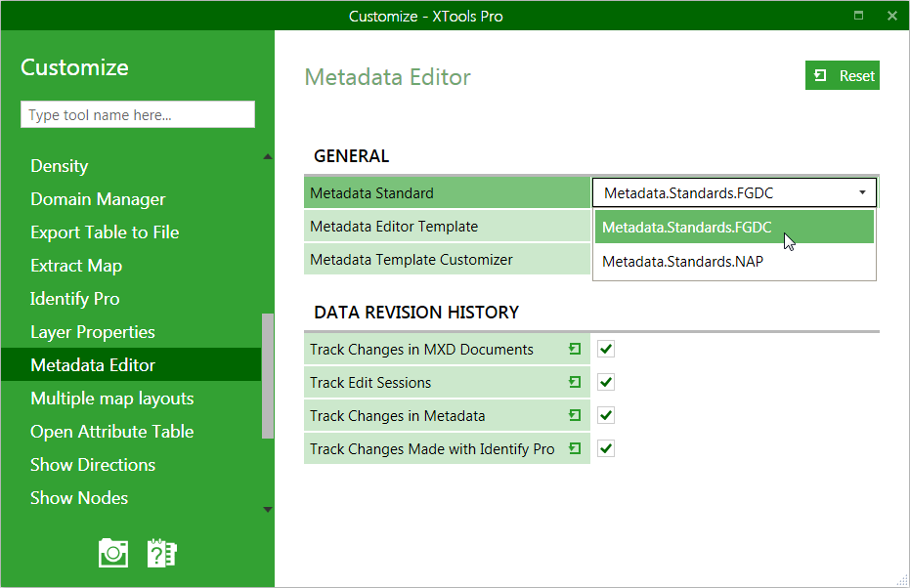Viewport: 910px width, 588px height.
Task: Select Domain Manager in sidebar
Action: coord(98,199)
